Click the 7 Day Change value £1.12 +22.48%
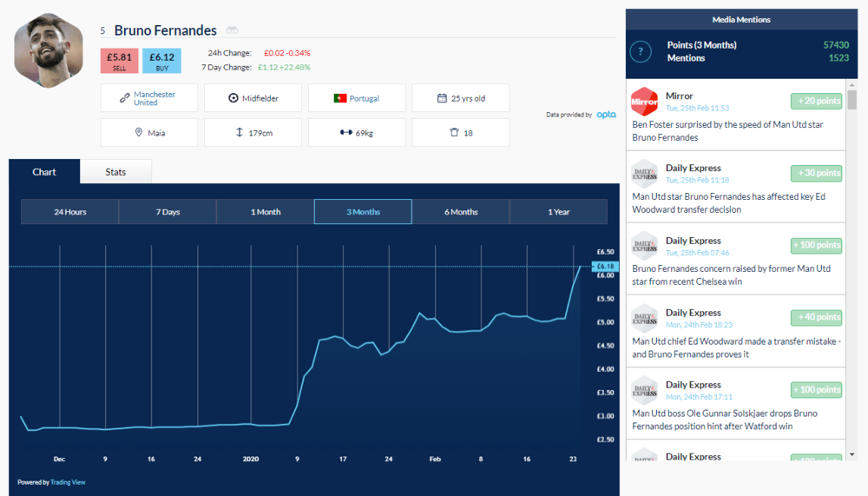 [284, 67]
